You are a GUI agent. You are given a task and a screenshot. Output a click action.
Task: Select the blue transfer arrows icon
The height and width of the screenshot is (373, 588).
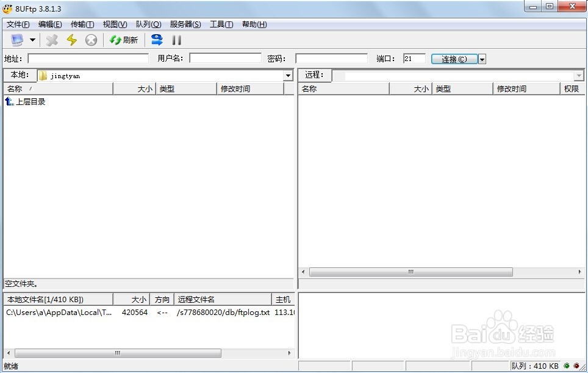157,39
